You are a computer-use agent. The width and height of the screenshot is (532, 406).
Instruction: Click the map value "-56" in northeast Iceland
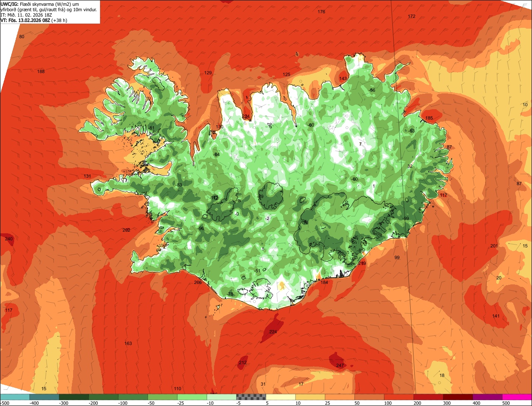tap(372, 90)
